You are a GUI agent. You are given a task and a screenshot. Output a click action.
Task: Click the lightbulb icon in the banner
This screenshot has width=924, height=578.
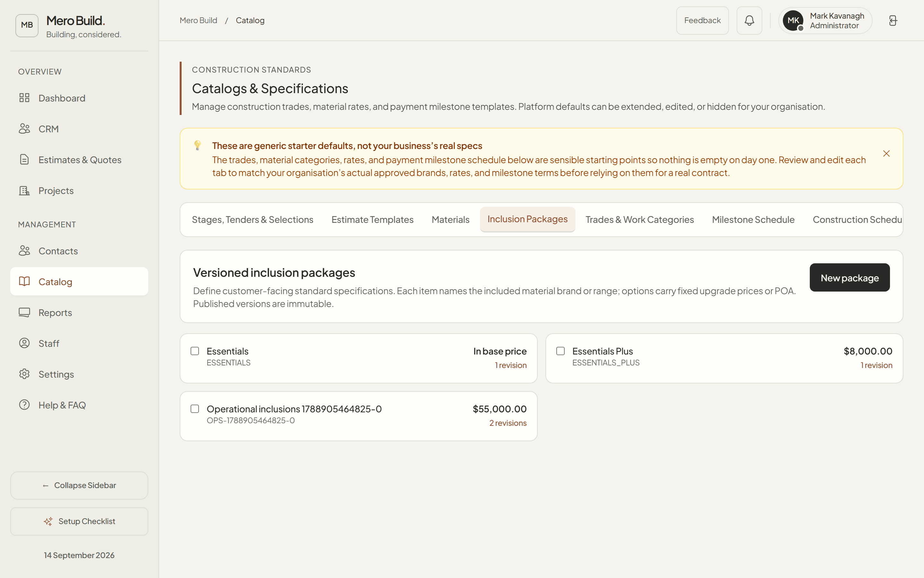pyautogui.click(x=197, y=145)
